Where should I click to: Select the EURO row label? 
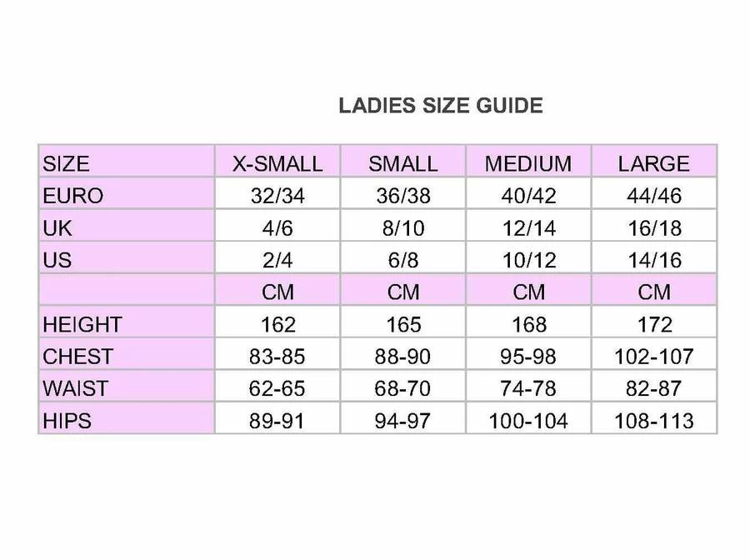click(73, 196)
